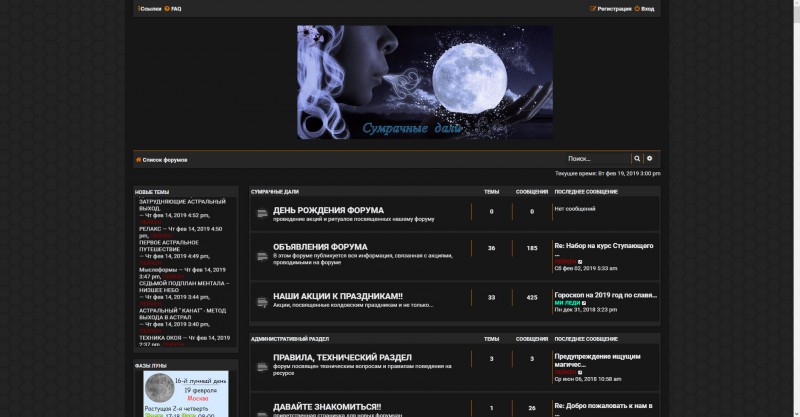Click the current time text line

pyautogui.click(x=608, y=174)
